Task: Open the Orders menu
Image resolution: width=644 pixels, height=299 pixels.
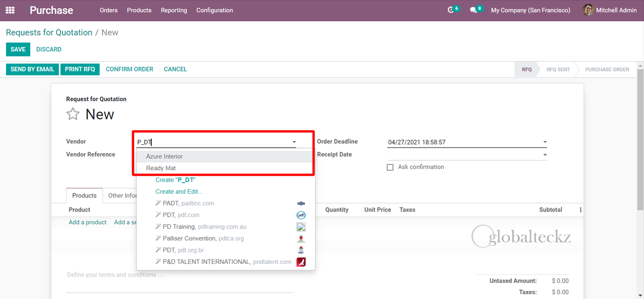Action: click(x=108, y=10)
